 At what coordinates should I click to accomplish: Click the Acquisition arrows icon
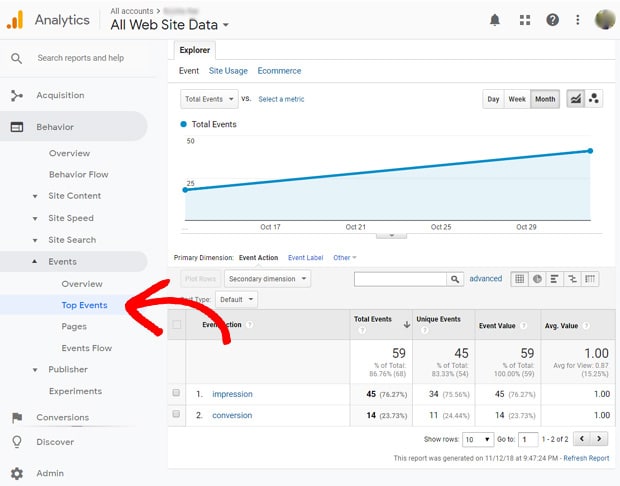point(17,95)
